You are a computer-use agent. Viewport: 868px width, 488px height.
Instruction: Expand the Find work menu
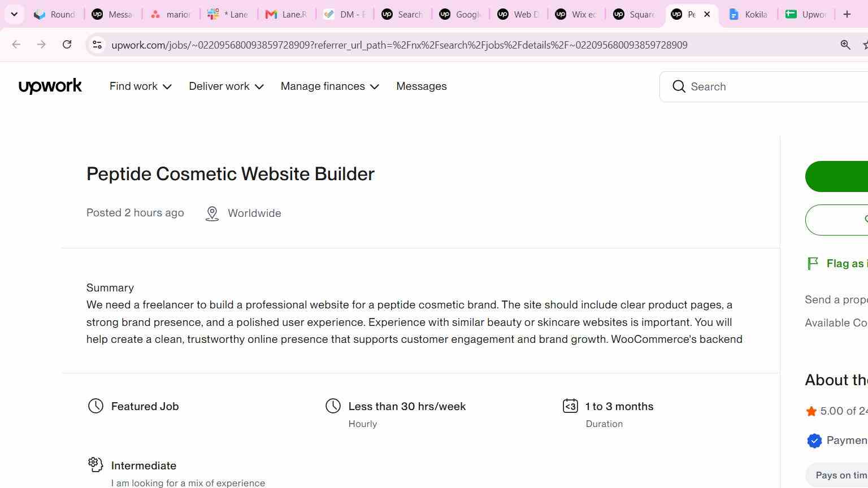140,86
